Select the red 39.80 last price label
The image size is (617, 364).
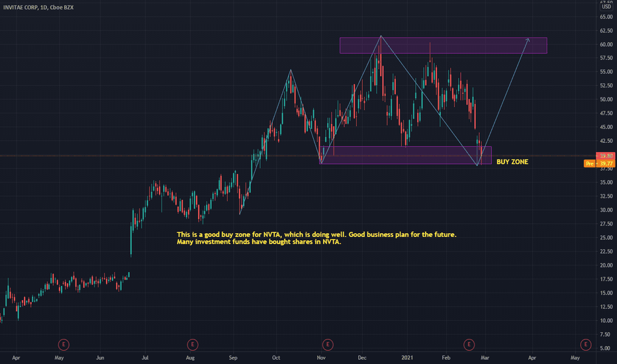point(605,156)
